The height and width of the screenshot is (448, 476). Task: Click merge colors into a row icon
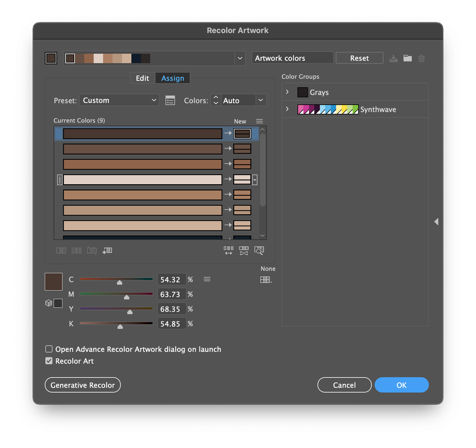61,250
